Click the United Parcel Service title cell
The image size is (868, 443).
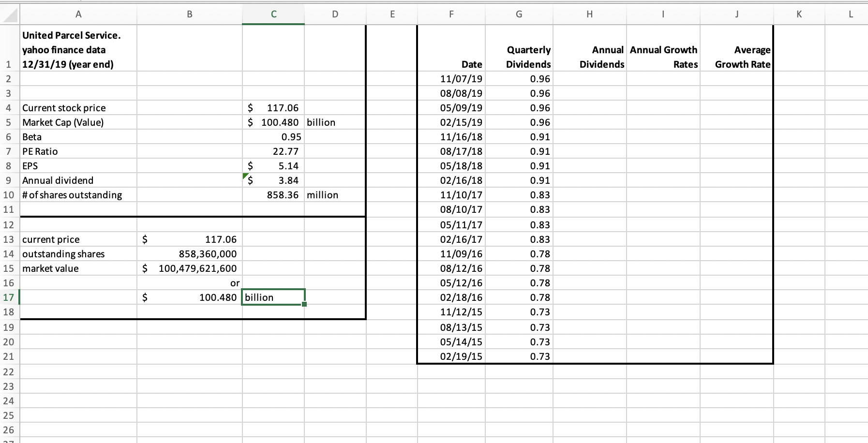(x=78, y=49)
